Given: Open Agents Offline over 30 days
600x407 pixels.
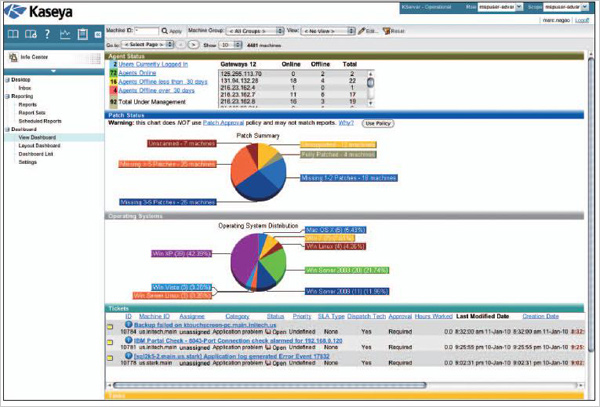Looking at the screenshot, I should click(x=157, y=91).
